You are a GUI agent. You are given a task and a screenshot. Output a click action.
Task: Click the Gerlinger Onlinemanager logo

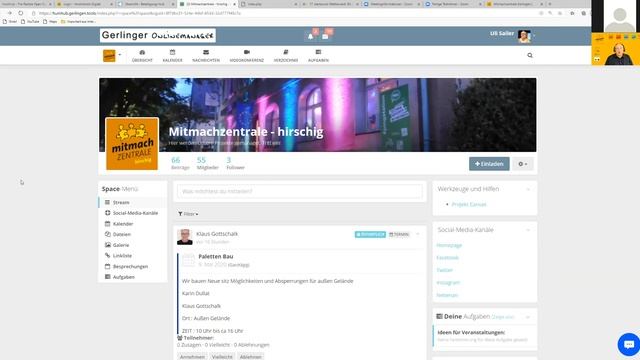[158, 36]
